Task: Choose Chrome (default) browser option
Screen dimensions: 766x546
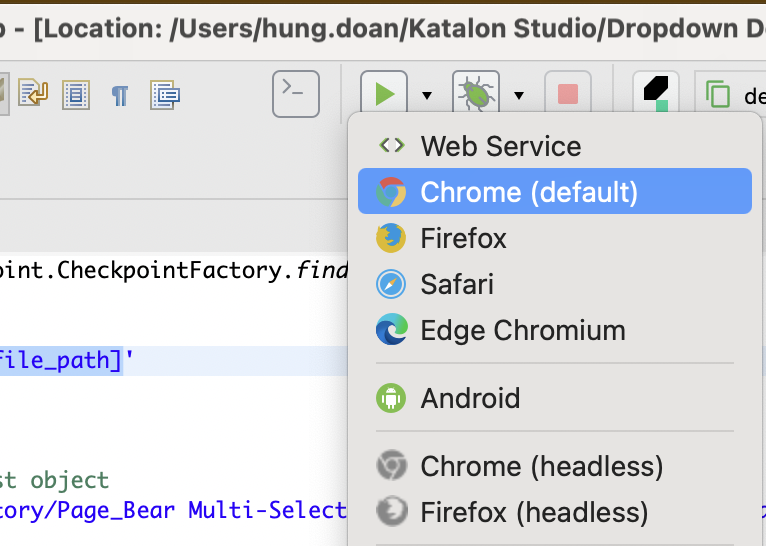Action: [528, 192]
